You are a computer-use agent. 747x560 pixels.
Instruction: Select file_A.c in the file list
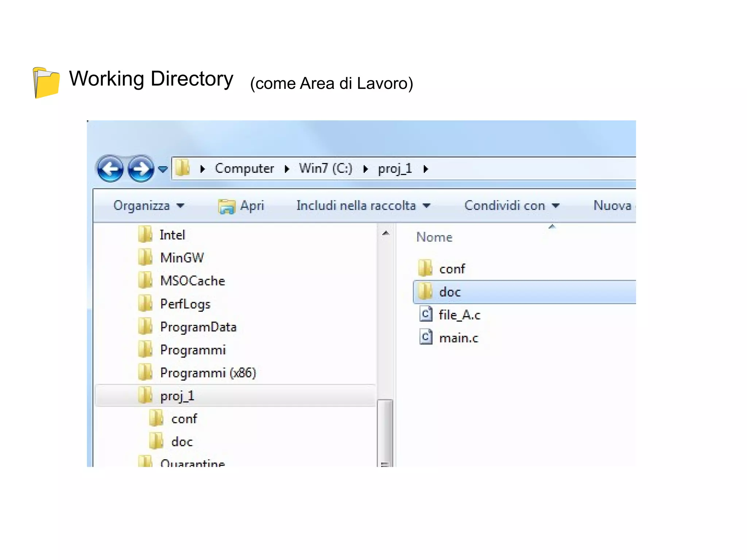pyautogui.click(x=460, y=315)
